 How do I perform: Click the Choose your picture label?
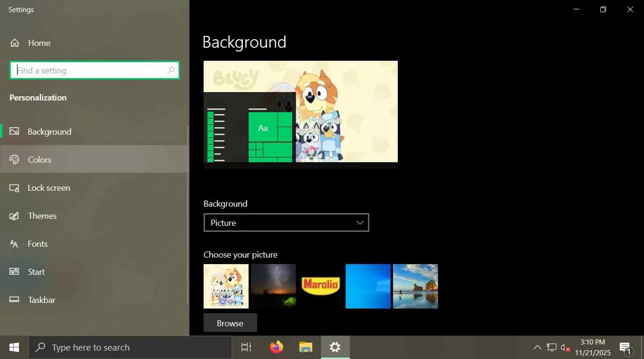click(241, 255)
